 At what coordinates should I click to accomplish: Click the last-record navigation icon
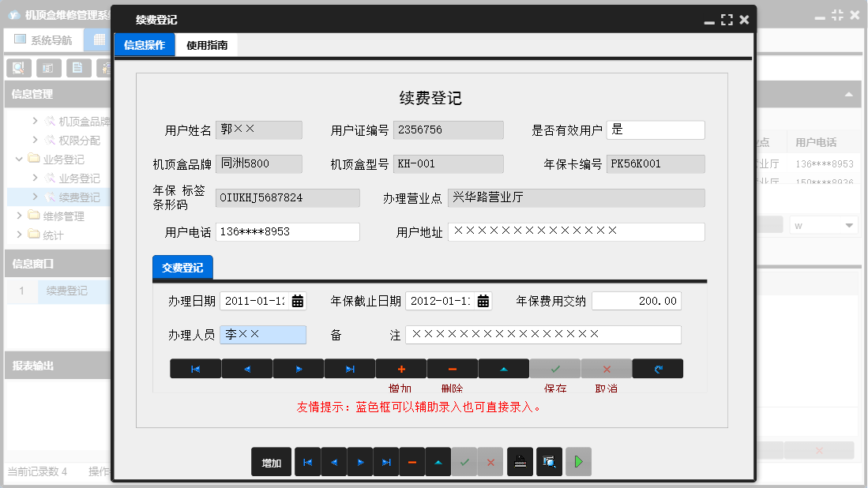click(350, 368)
